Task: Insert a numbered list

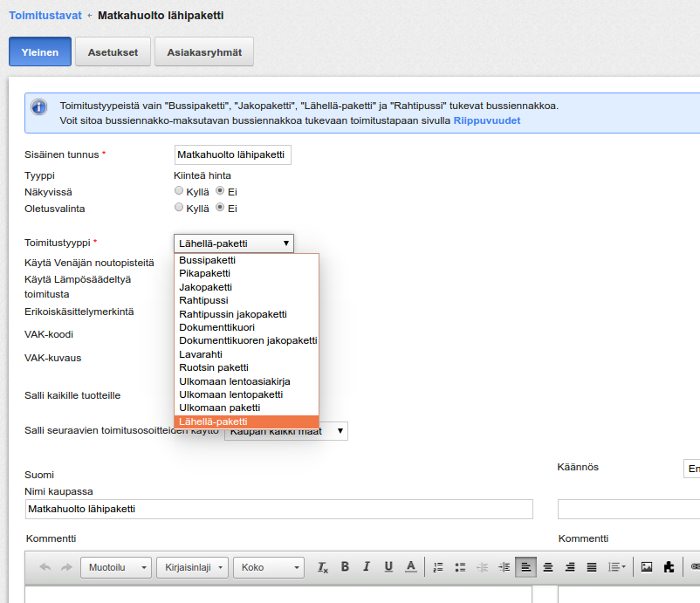Action: (438, 567)
